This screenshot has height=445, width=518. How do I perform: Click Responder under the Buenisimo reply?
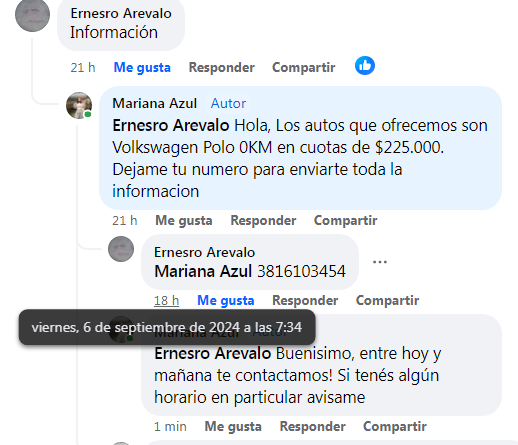313,427
